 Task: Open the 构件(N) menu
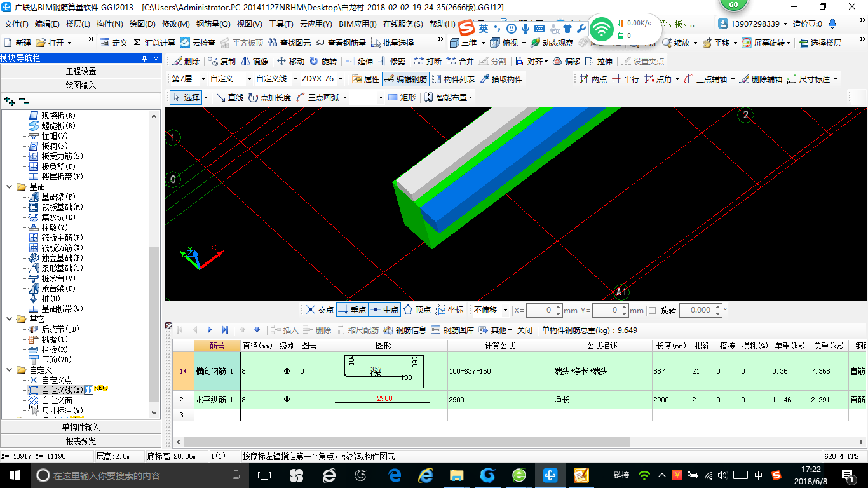point(110,24)
